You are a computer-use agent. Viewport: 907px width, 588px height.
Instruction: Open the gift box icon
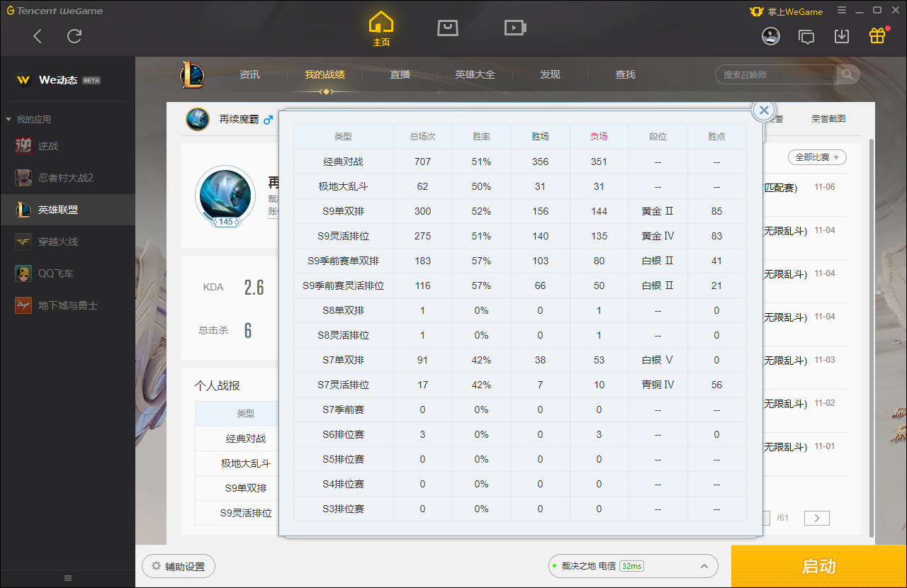coord(877,35)
